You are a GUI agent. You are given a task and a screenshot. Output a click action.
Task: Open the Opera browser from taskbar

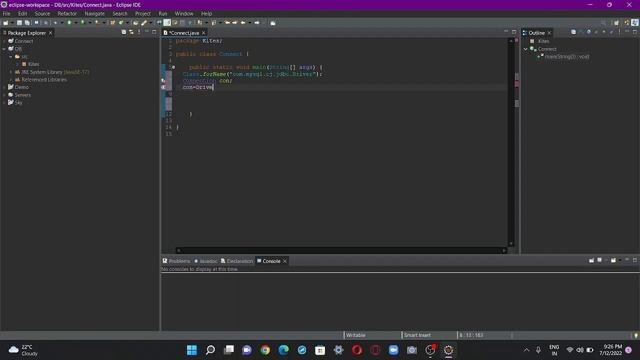[x=357, y=350]
